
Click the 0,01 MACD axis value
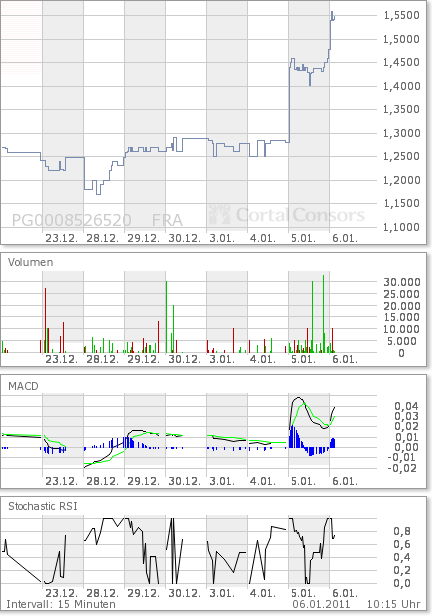point(406,437)
